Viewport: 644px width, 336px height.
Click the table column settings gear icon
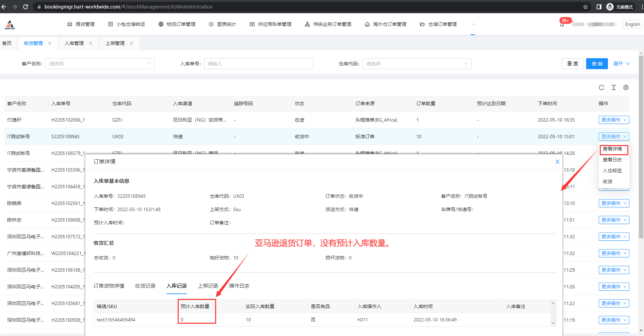click(x=626, y=87)
